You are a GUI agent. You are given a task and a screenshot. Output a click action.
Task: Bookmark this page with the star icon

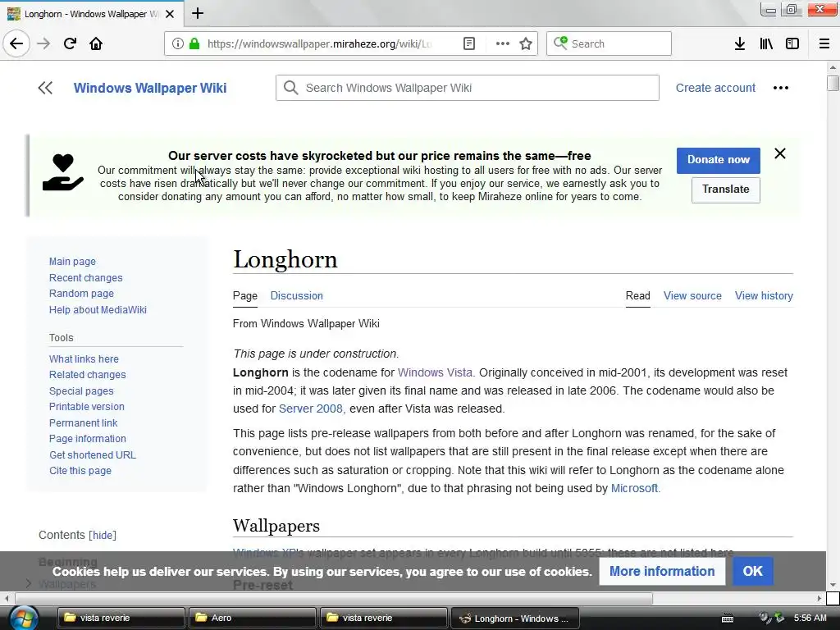click(x=526, y=43)
